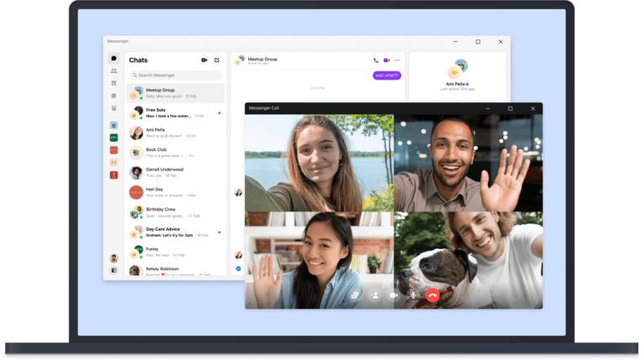
Task: Minimize the Messenger Call window
Action: (487, 108)
